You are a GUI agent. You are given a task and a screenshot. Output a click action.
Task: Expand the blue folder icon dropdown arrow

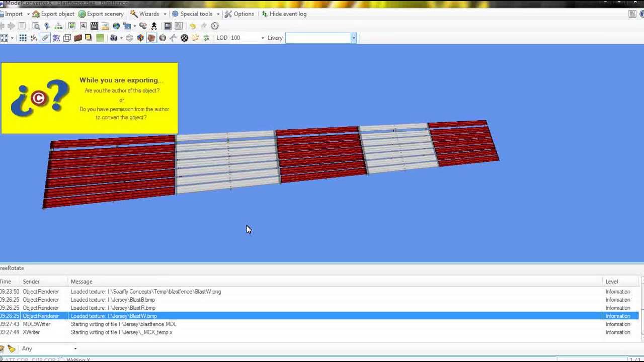pyautogui.click(x=134, y=26)
